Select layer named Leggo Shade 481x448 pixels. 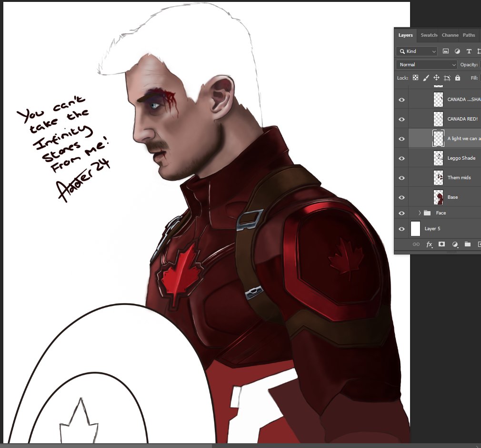coord(461,158)
